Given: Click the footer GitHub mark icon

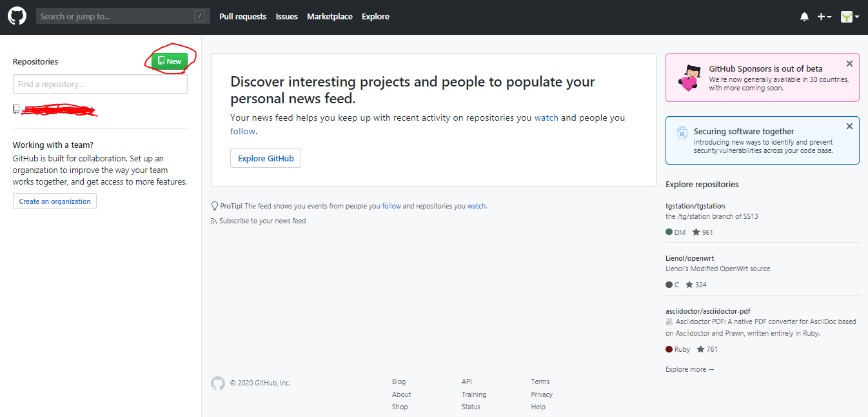Looking at the screenshot, I should 218,383.
